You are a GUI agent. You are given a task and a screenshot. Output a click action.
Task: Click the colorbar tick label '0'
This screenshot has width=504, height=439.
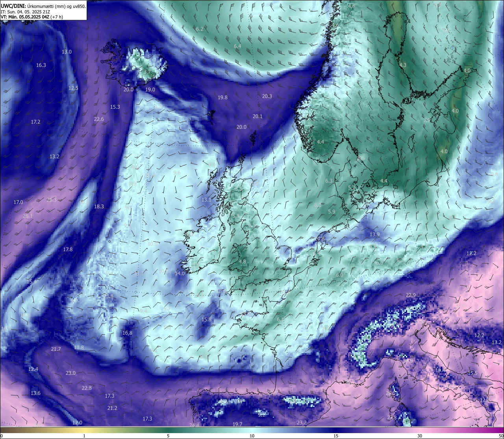2,436
